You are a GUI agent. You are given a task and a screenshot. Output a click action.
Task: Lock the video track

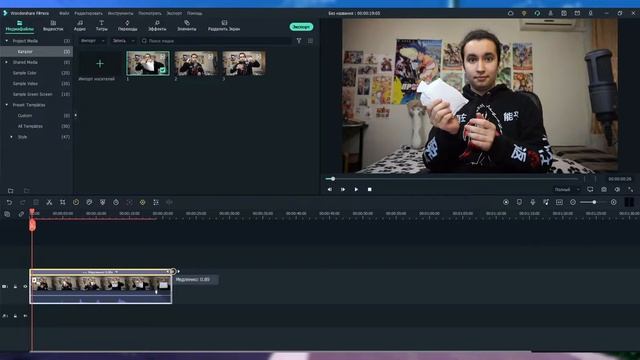coord(15,287)
